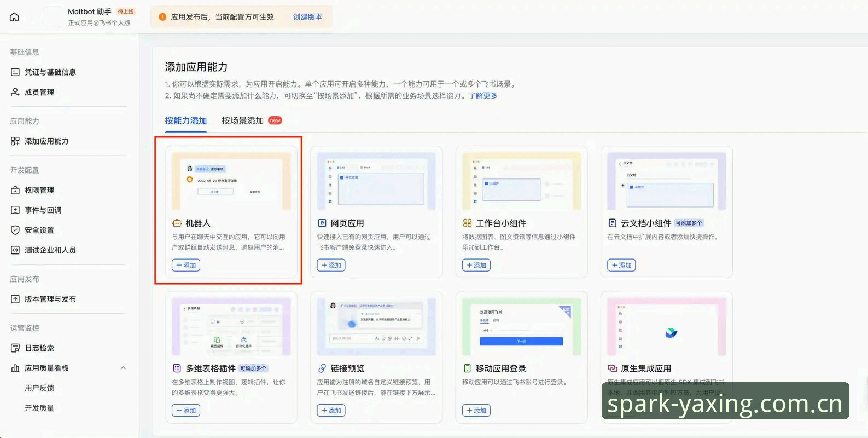Image resolution: width=868 pixels, height=438 pixels.
Task: Click the 机器人 card preview image
Action: pos(231,181)
